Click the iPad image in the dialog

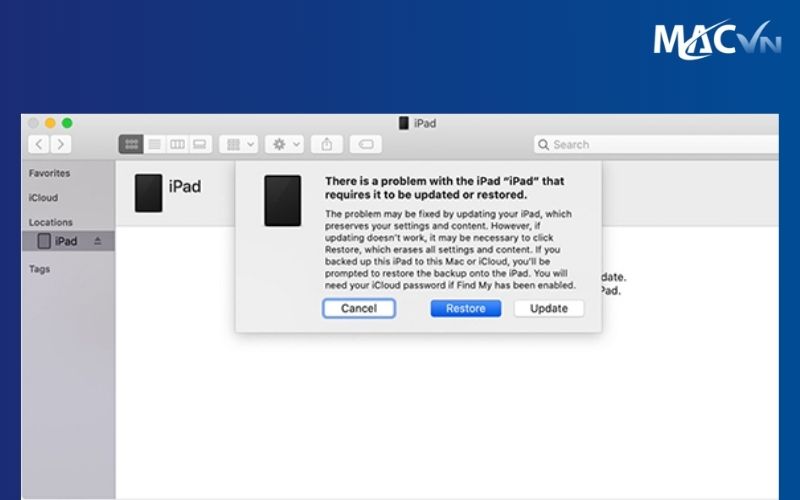[283, 201]
